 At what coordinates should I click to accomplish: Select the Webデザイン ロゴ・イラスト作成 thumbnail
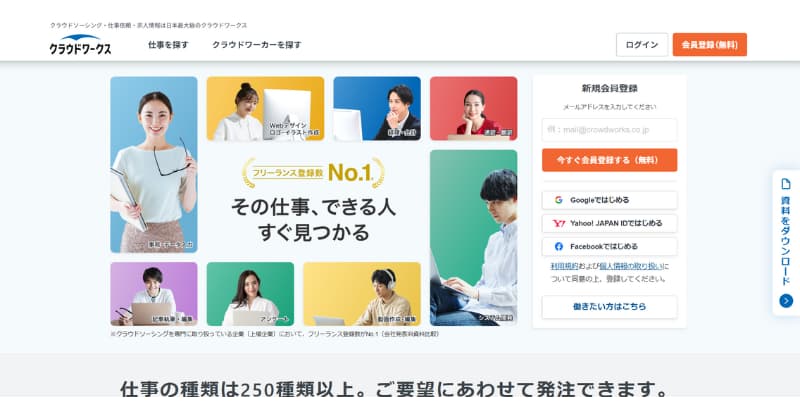coord(265,109)
